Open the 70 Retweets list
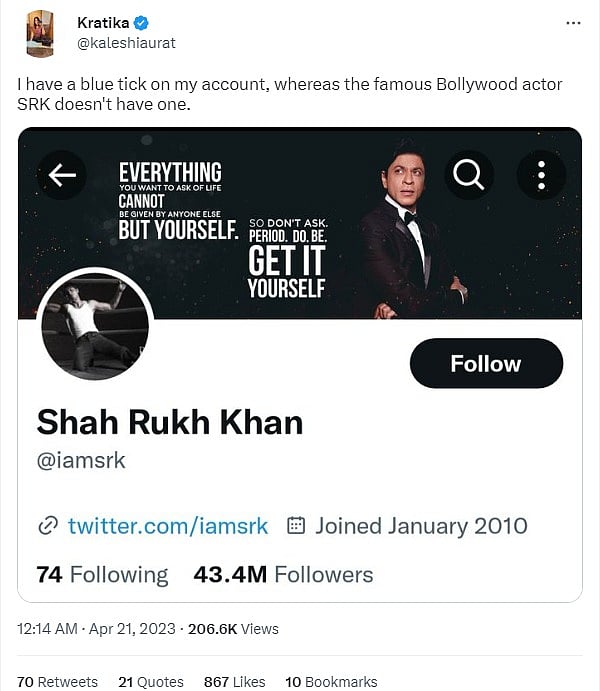 pos(58,681)
